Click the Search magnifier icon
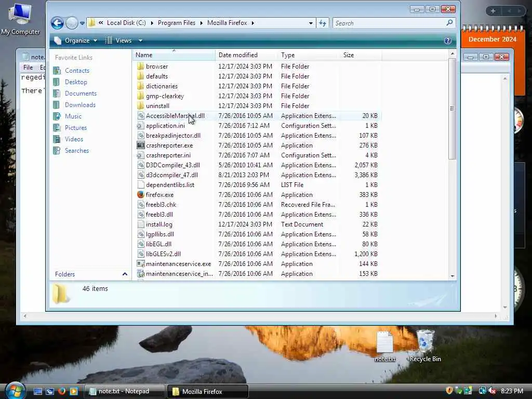Image resolution: width=532 pixels, height=399 pixels. click(449, 23)
